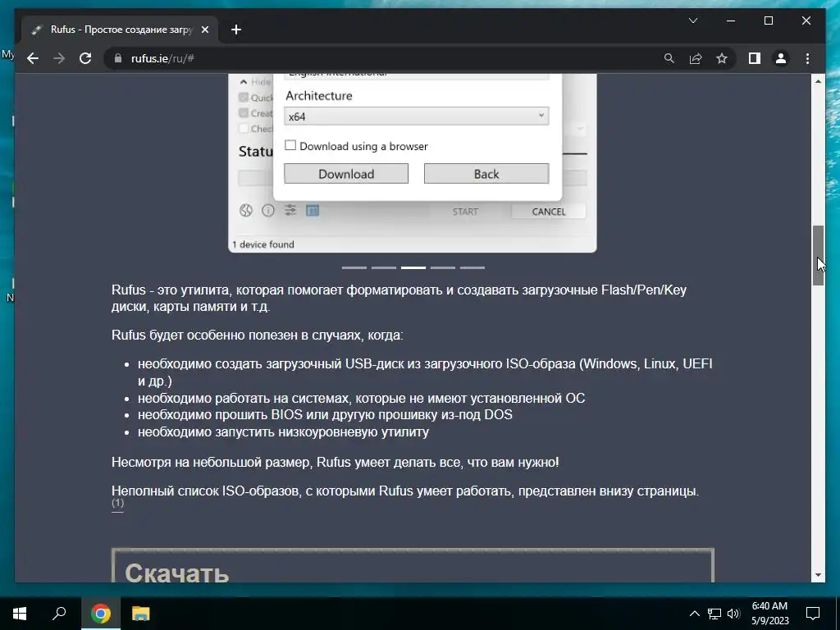The height and width of the screenshot is (630, 840).
Task: Share this page icon
Action: (x=696, y=58)
